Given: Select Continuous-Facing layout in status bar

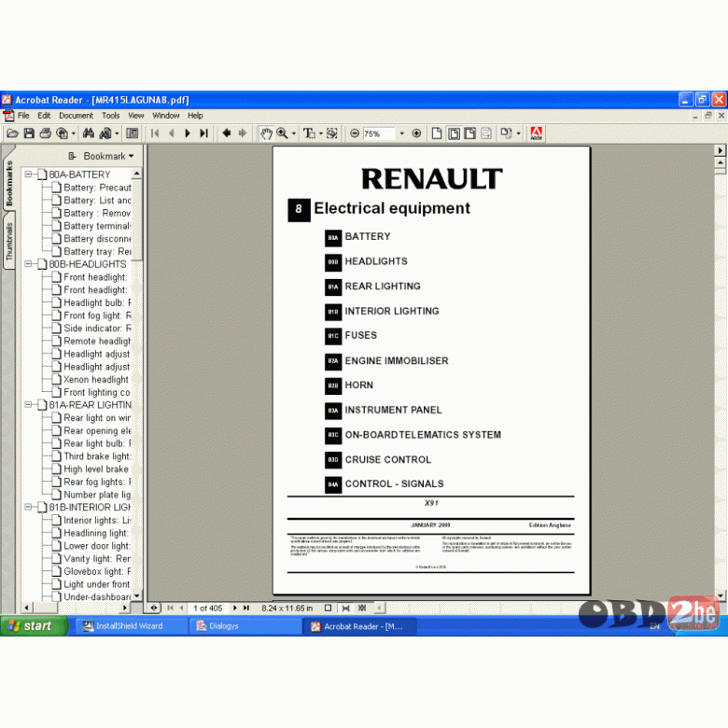Looking at the screenshot, I should (363, 609).
